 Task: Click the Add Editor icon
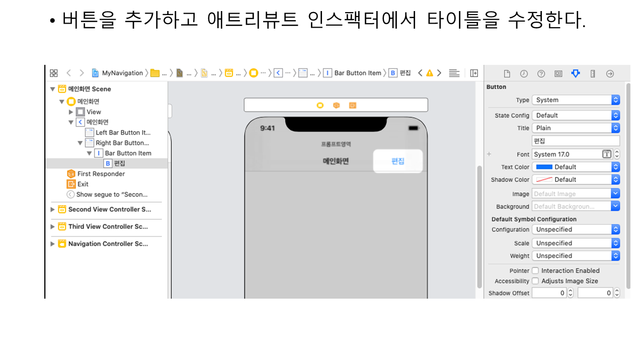(x=474, y=73)
